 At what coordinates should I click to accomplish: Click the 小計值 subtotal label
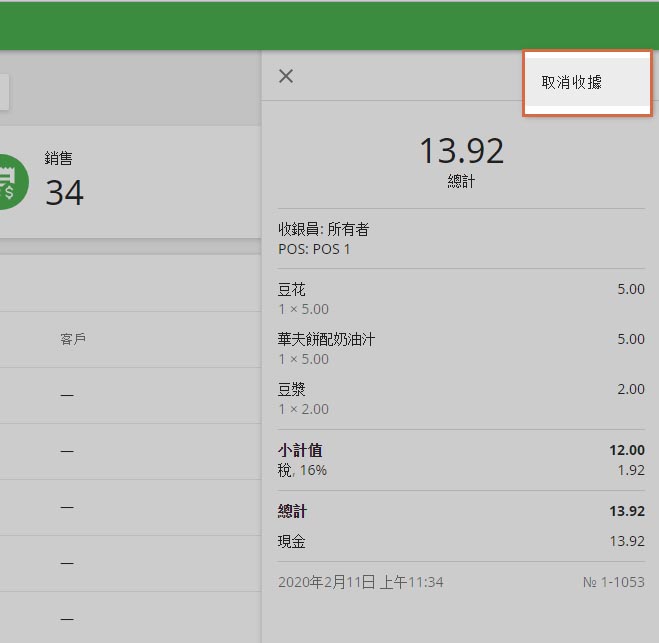[300, 451]
